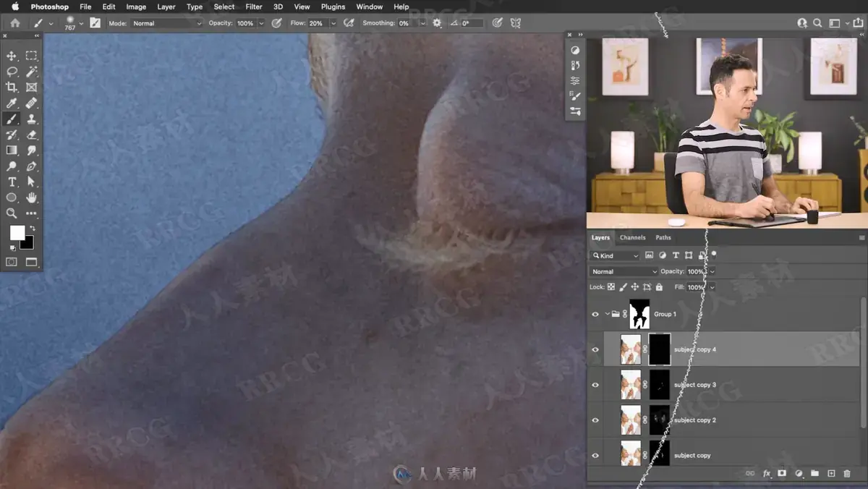The image size is (868, 489).
Task: Open the Plugins menu
Action: (333, 7)
